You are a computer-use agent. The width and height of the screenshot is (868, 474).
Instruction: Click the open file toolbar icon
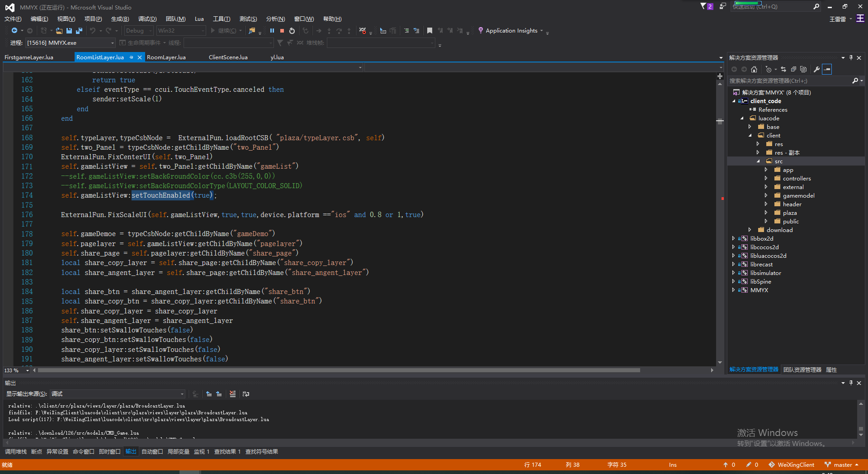click(x=59, y=31)
